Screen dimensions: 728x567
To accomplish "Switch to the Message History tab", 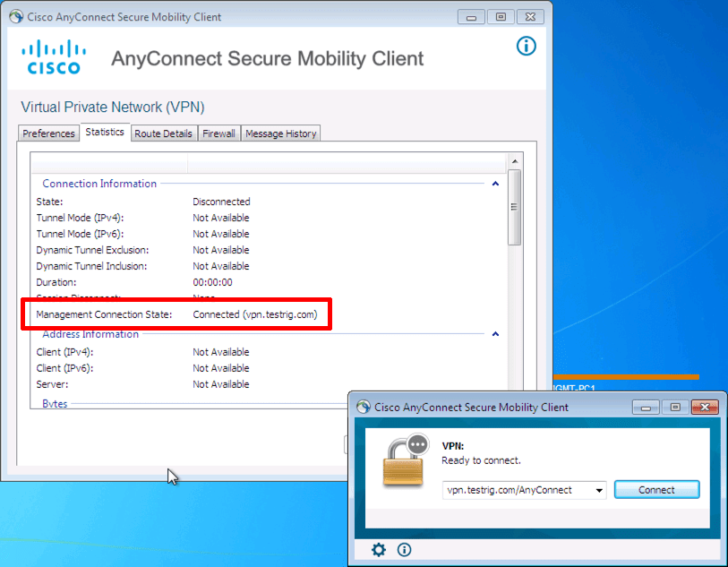I will [x=280, y=133].
